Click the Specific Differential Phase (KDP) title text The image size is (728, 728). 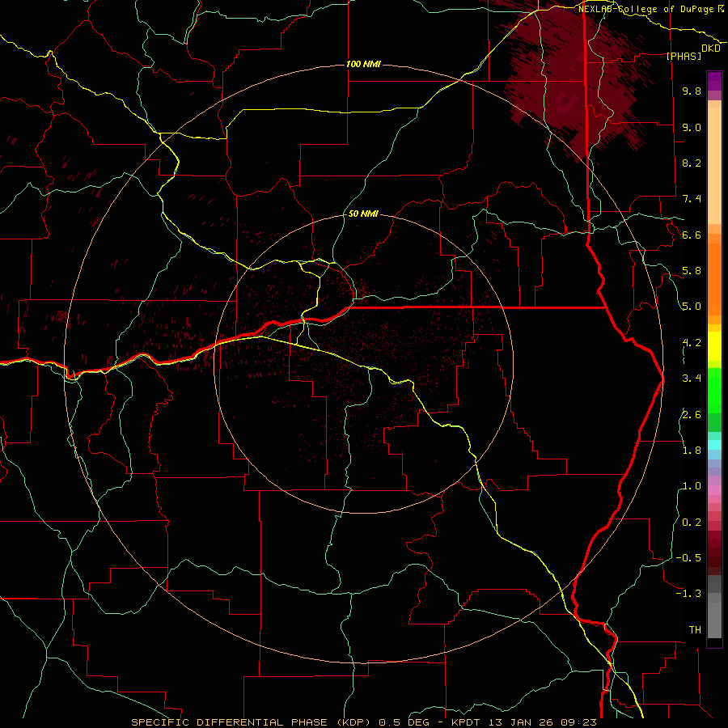pyautogui.click(x=252, y=722)
